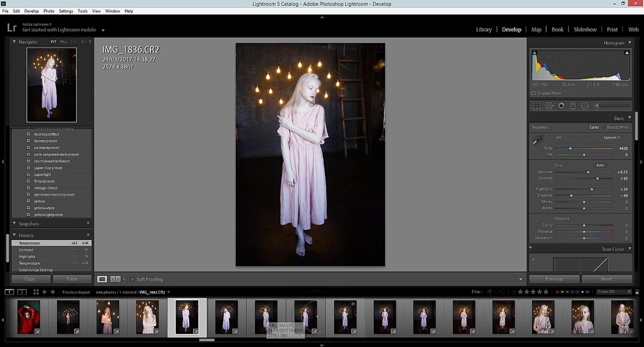Apply Auto tone adjustment
644x347 pixels.
click(600, 165)
